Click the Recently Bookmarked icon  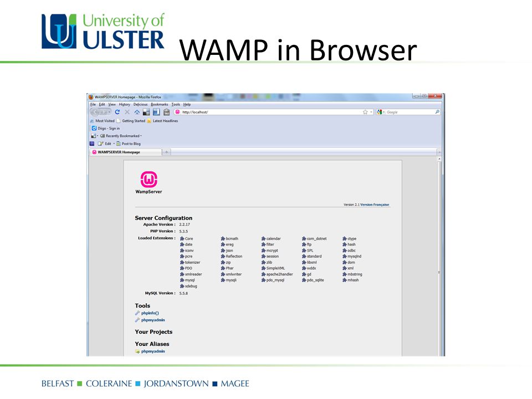[x=103, y=136]
